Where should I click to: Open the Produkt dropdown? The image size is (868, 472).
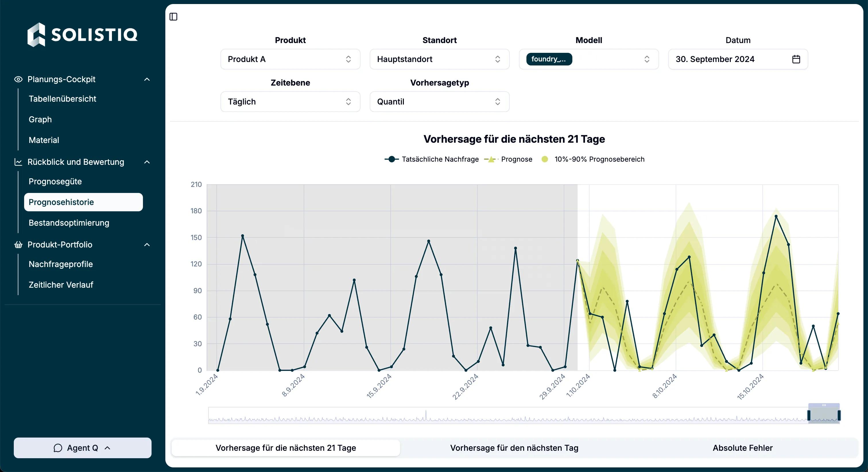[x=290, y=59]
